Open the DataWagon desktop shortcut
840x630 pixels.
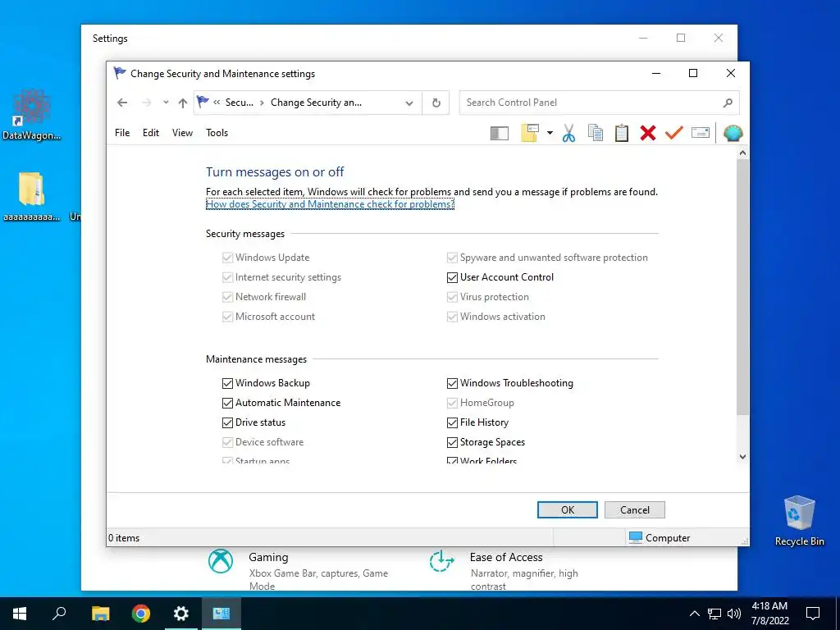(32, 115)
